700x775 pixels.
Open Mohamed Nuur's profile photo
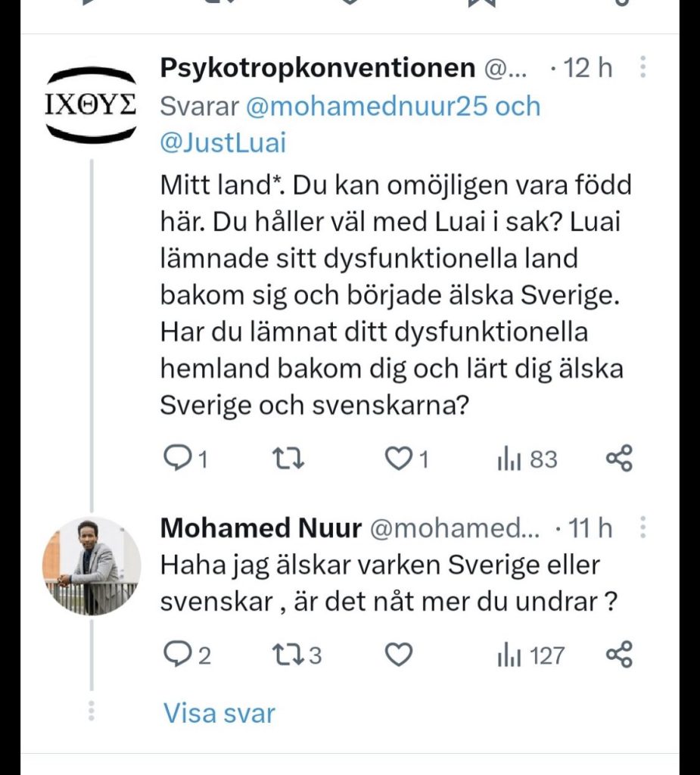tap(91, 566)
